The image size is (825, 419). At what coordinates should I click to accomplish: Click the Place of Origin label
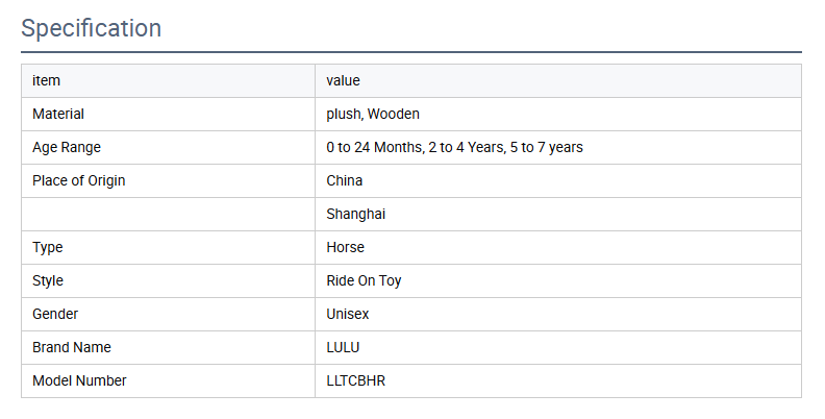(79, 181)
